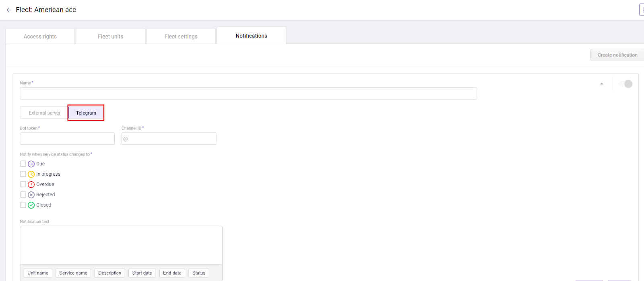This screenshot has height=281, width=644.
Task: Click the back arrow next to Fleet title
Action: (9, 10)
